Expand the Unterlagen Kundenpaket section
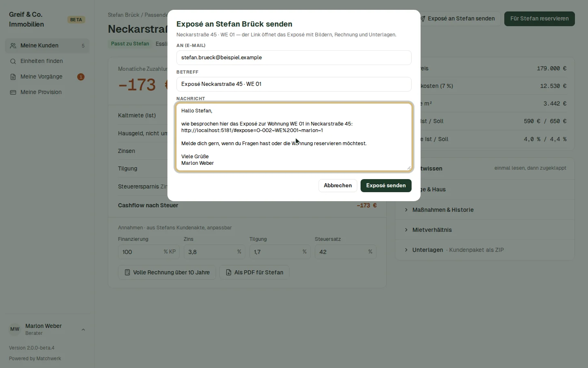This screenshot has height=368, width=588. coord(485,250)
